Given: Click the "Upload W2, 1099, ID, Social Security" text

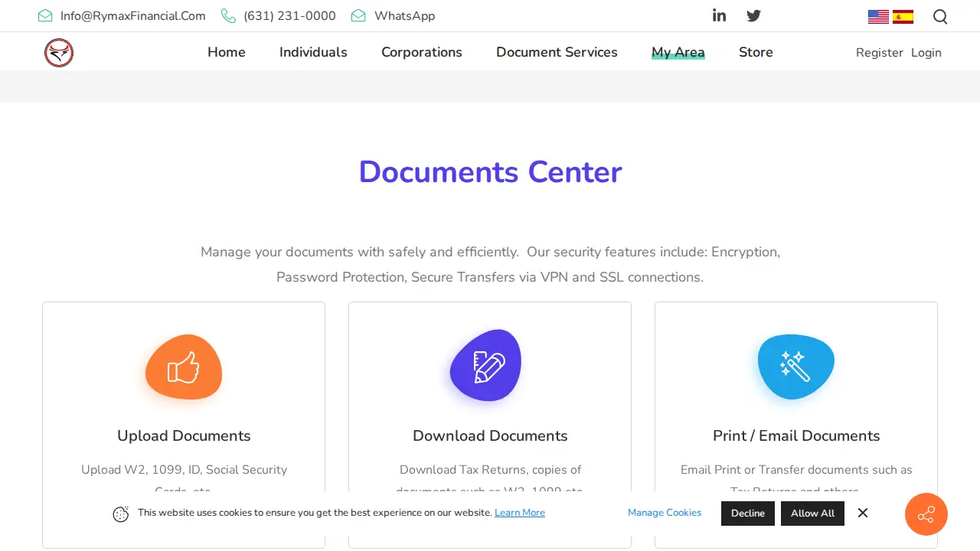Looking at the screenshot, I should tap(184, 470).
